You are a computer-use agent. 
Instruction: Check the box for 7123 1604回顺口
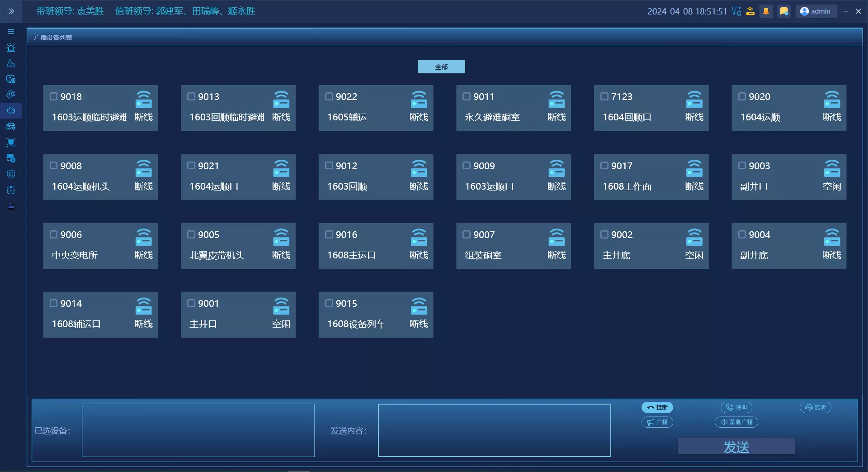point(604,96)
